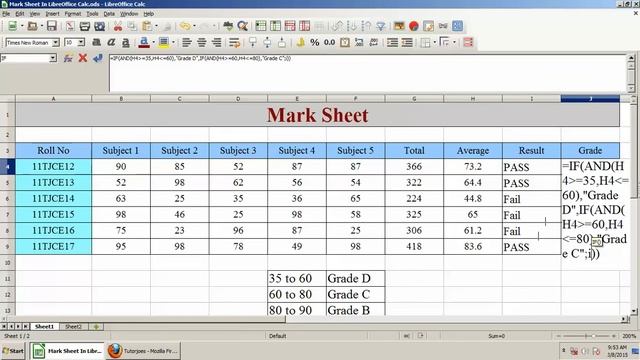
Task: Click the font color A swatch
Action: tap(144, 42)
